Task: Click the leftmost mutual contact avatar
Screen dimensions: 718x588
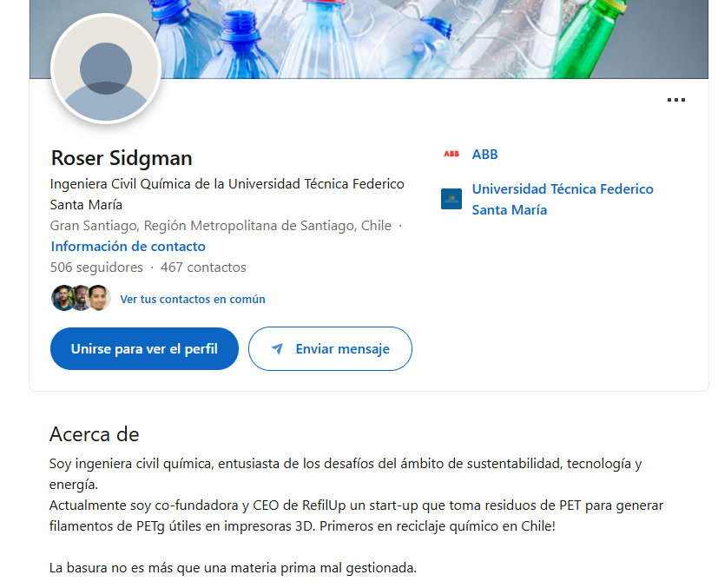Action: pyautogui.click(x=62, y=298)
